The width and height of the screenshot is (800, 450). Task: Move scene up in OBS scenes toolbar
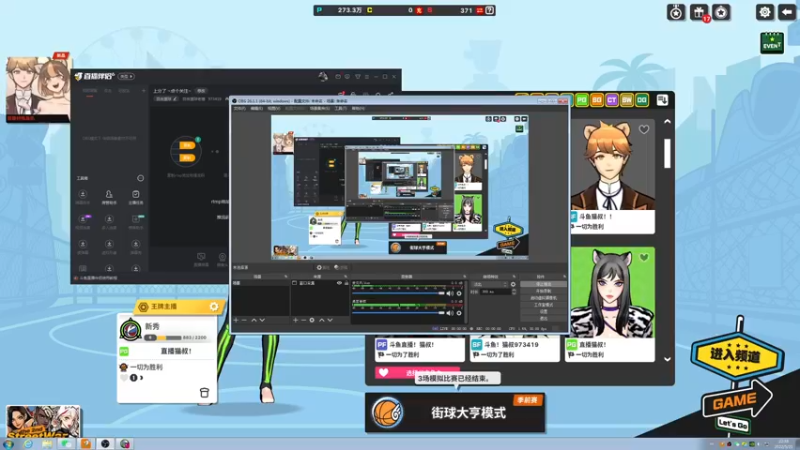(254, 320)
